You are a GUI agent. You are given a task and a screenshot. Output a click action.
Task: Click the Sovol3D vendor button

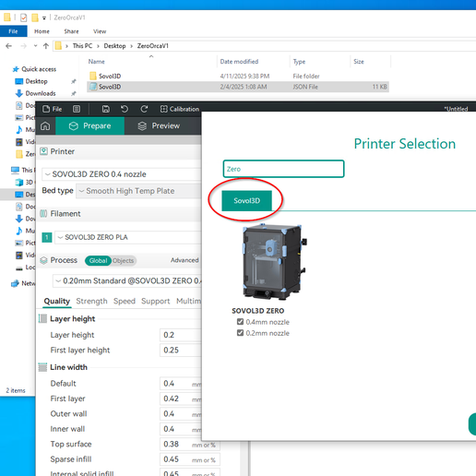246,201
